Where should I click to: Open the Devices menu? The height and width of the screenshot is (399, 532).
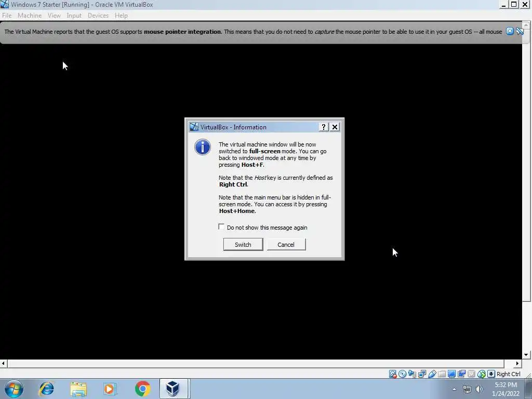98,16
